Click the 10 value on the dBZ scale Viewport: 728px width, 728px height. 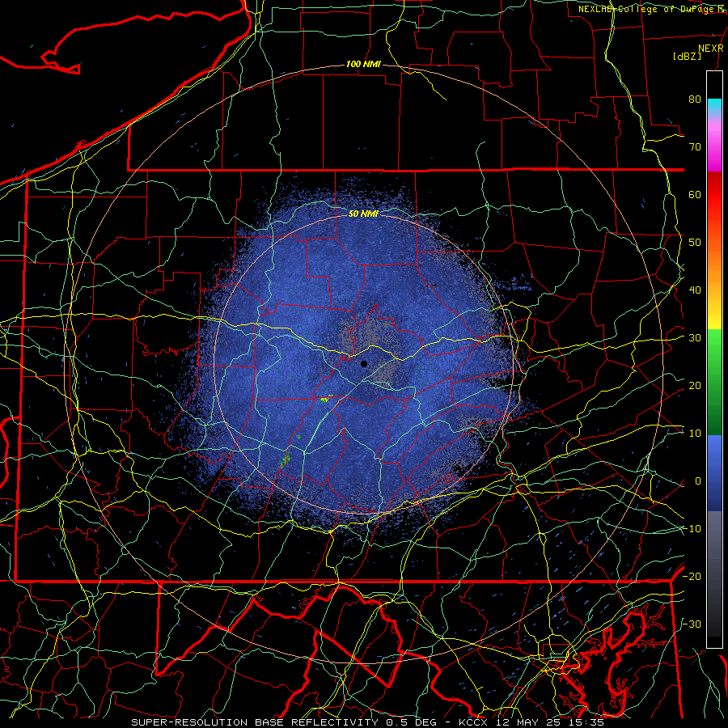[695, 434]
